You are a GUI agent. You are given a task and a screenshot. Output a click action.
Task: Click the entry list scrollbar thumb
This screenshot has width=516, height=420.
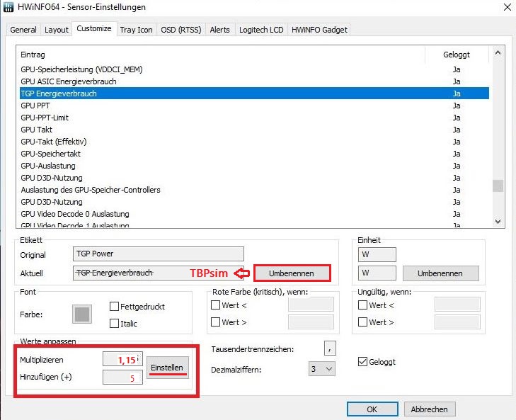click(x=498, y=186)
